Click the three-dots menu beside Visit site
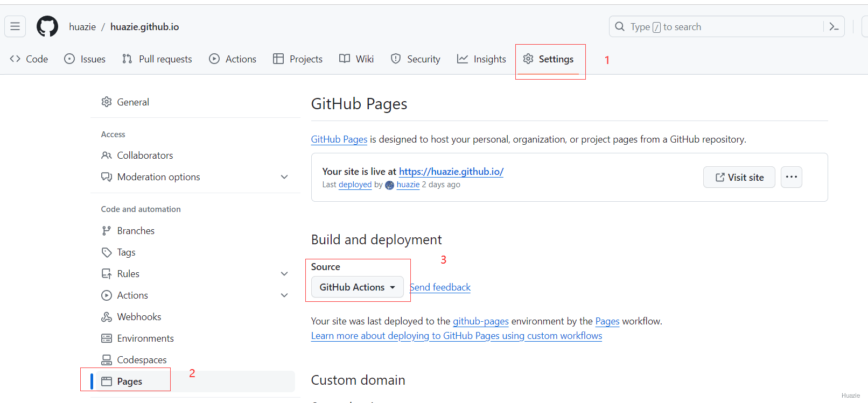Image resolution: width=868 pixels, height=403 pixels. point(791,177)
